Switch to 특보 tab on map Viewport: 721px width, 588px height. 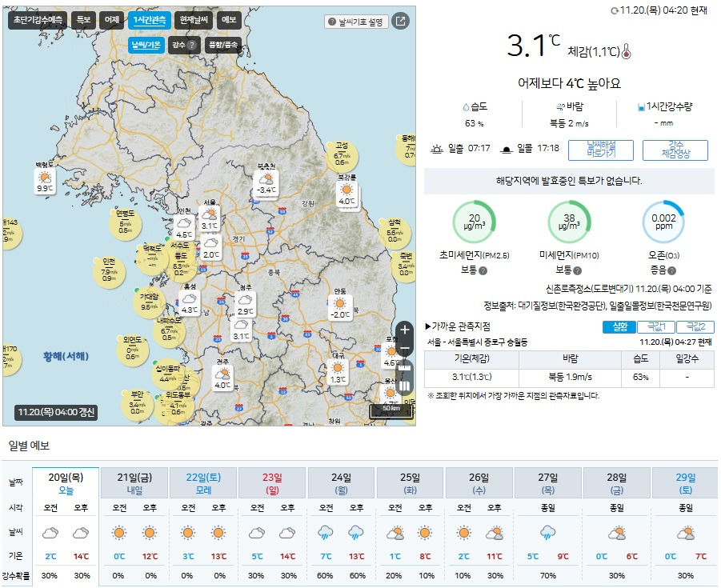point(83,20)
